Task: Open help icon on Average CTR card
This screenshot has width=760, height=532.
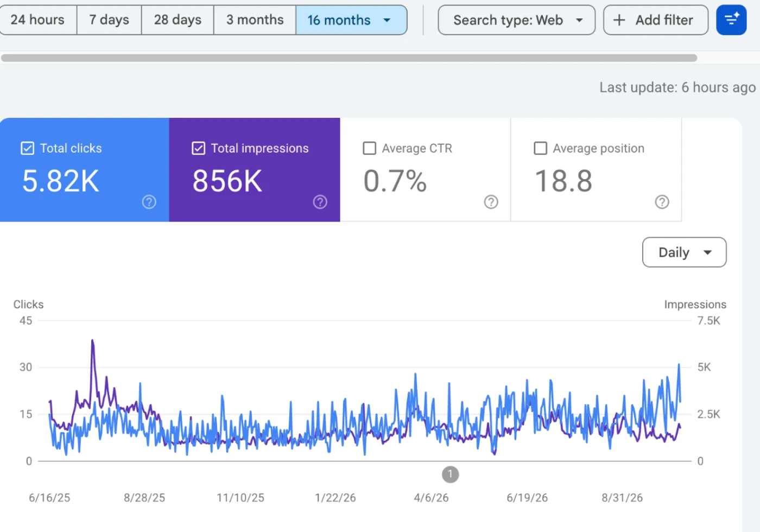Action: click(491, 202)
